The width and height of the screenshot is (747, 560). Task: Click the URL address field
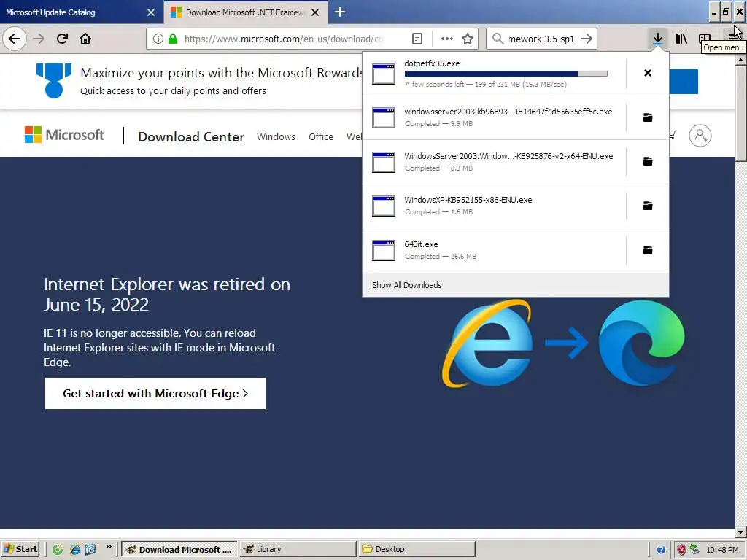[284, 39]
